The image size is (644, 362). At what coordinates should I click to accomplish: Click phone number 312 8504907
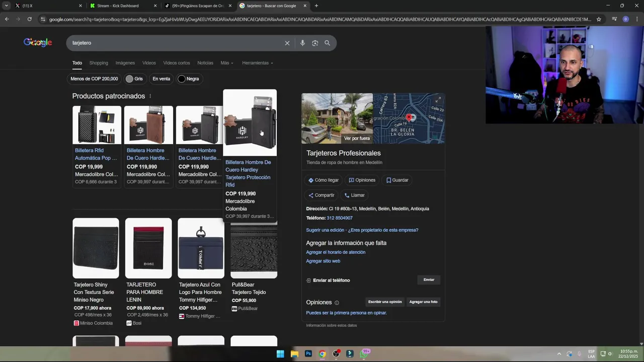340,218
